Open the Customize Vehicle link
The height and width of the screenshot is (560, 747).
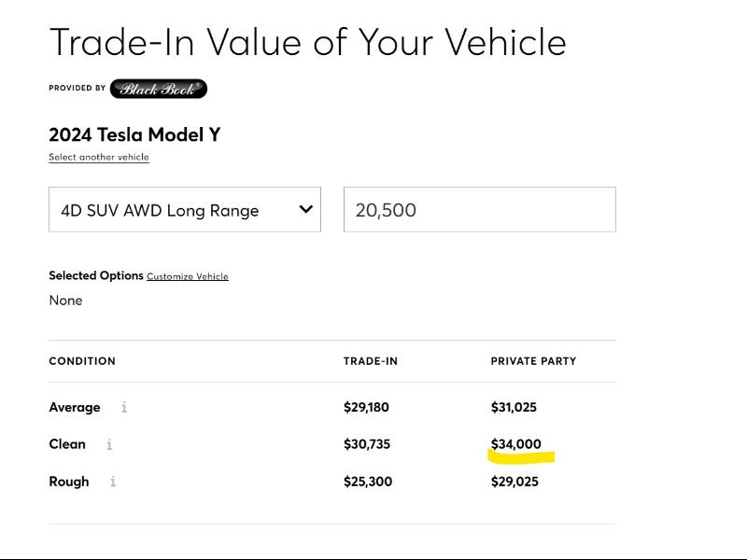click(x=188, y=276)
